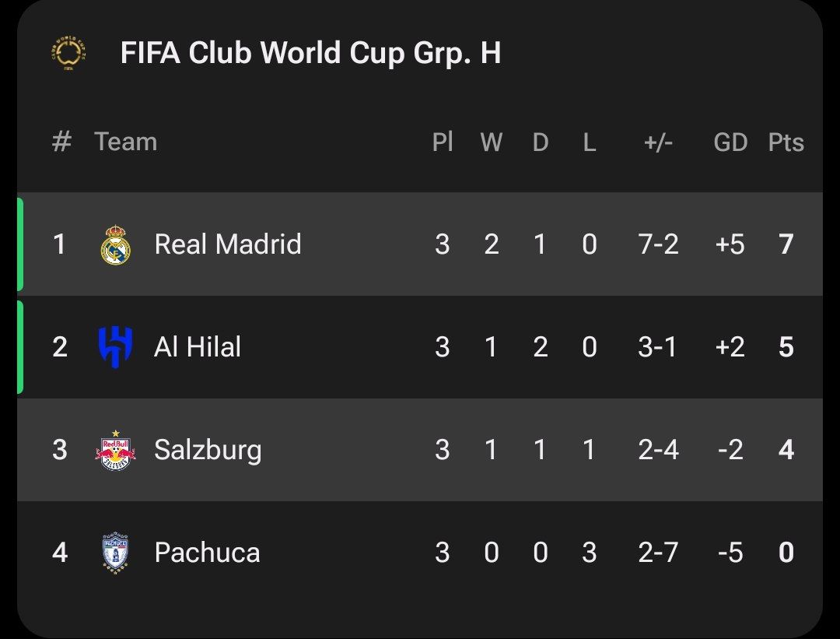Click Salzburg's -2 goal difference

pyautogui.click(x=730, y=450)
